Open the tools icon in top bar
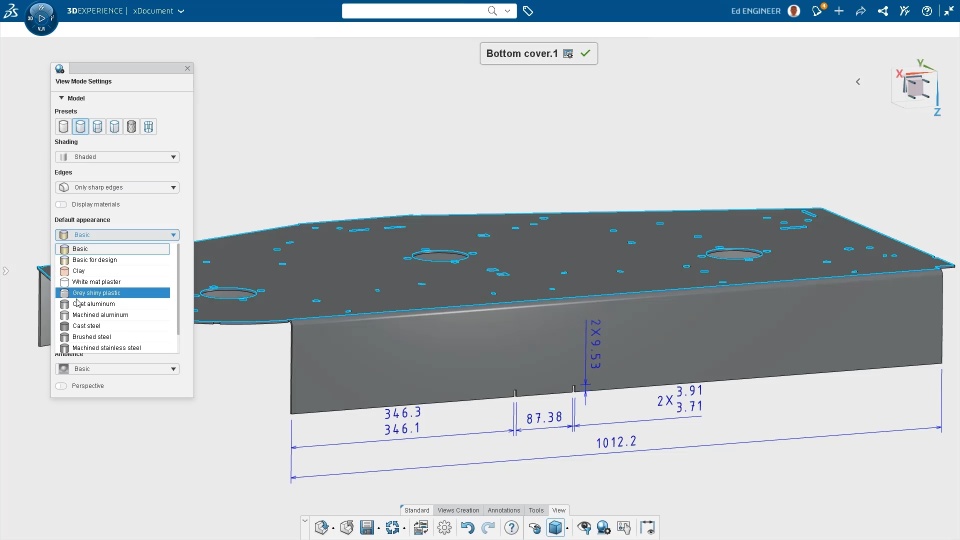Screen dimensions: 960x540 pyautogui.click(x=905, y=11)
